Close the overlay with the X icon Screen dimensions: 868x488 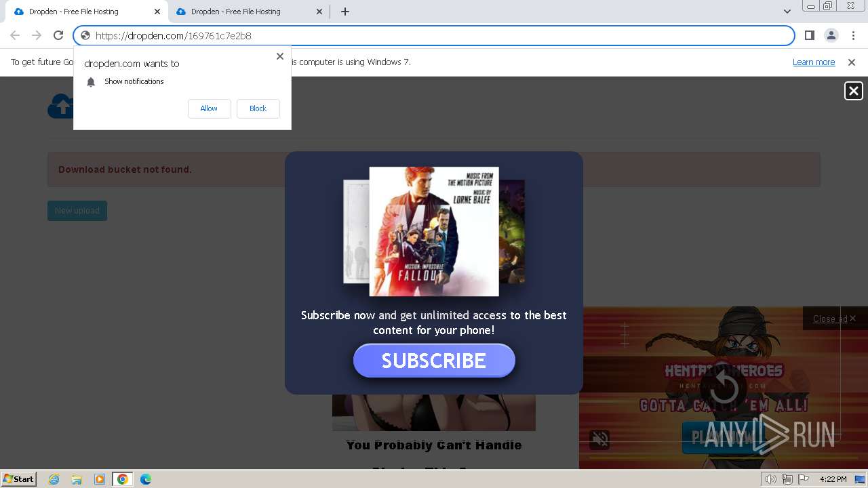click(853, 91)
